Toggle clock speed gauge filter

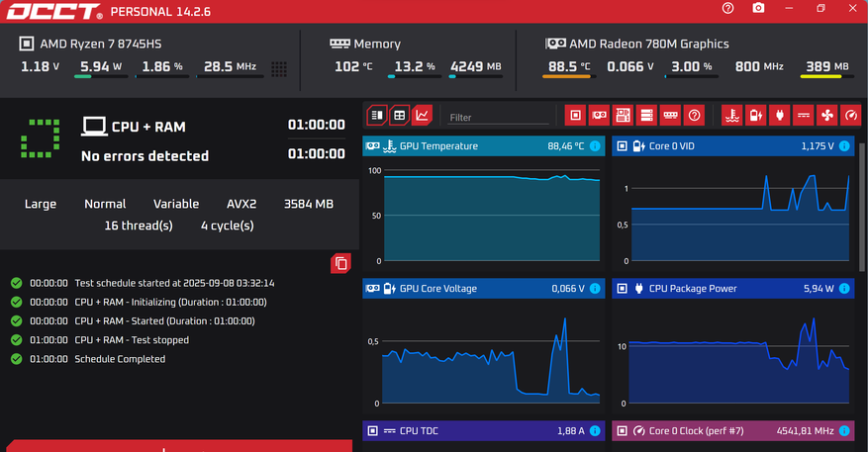coord(851,115)
